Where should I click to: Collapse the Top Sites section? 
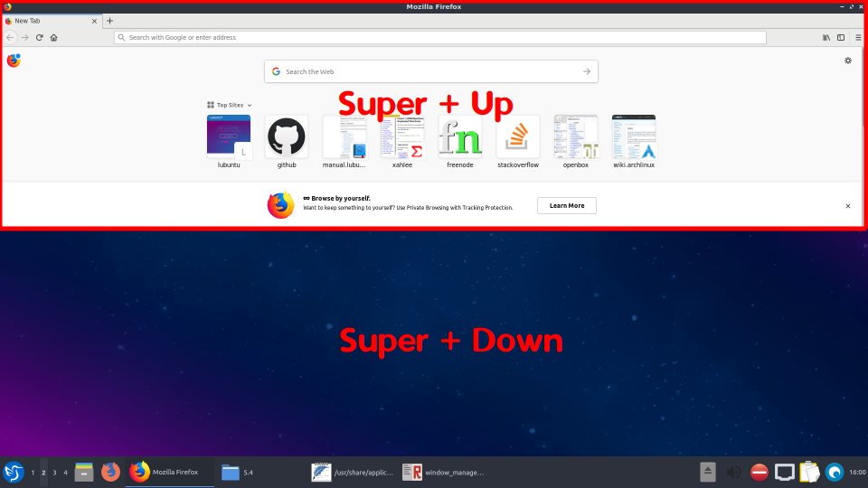point(230,105)
